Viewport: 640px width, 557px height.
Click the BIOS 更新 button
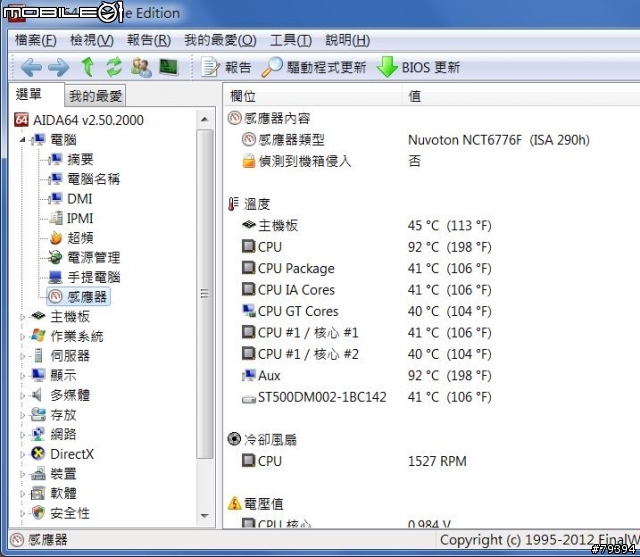click(x=418, y=67)
